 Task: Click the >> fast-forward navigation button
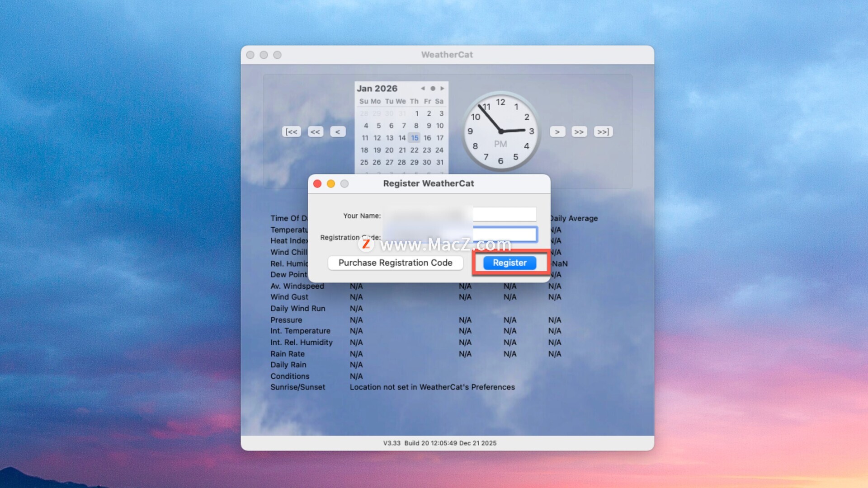[579, 132]
